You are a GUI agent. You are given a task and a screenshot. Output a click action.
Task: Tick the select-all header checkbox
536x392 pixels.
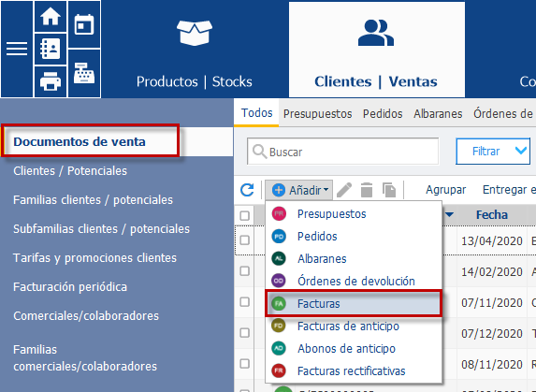(245, 216)
